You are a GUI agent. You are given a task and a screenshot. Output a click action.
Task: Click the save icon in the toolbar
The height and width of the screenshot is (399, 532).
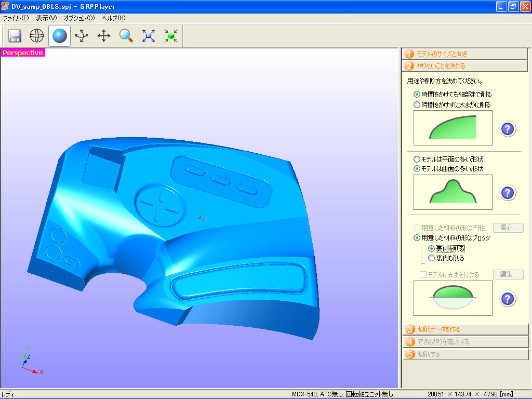(x=14, y=35)
